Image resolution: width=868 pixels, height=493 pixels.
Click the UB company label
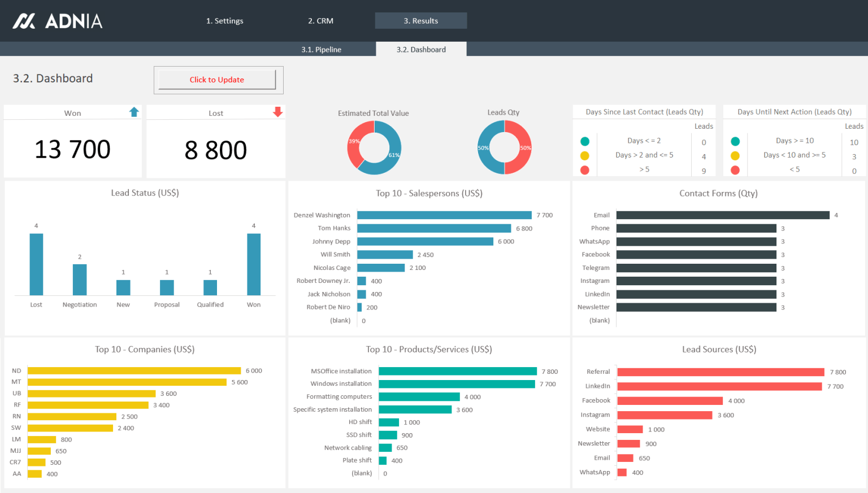coord(17,393)
